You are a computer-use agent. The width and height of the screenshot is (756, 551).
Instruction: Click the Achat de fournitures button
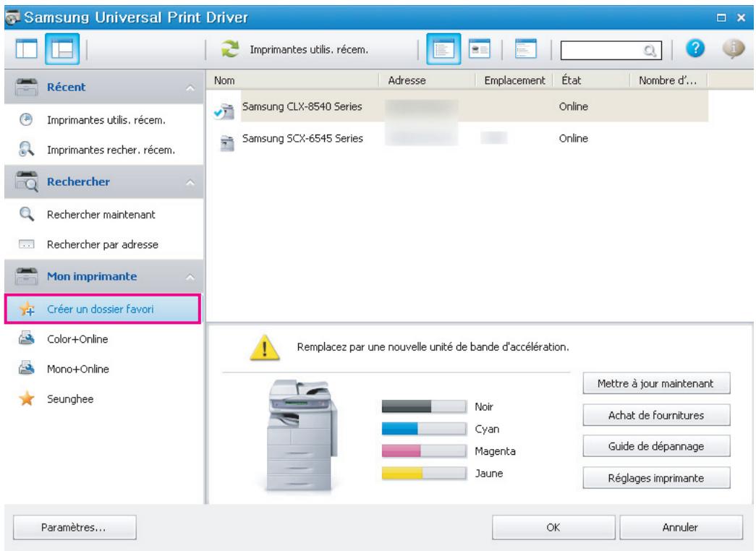656,415
